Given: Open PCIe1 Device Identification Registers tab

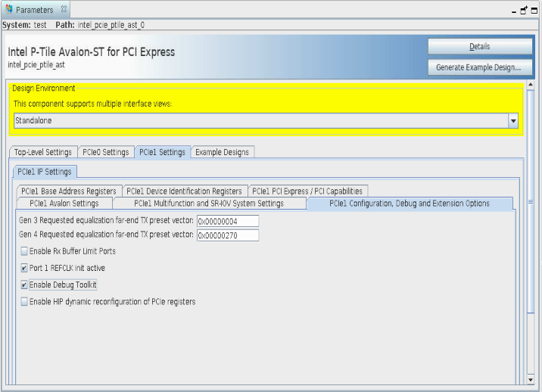Looking at the screenshot, I should click(184, 191).
